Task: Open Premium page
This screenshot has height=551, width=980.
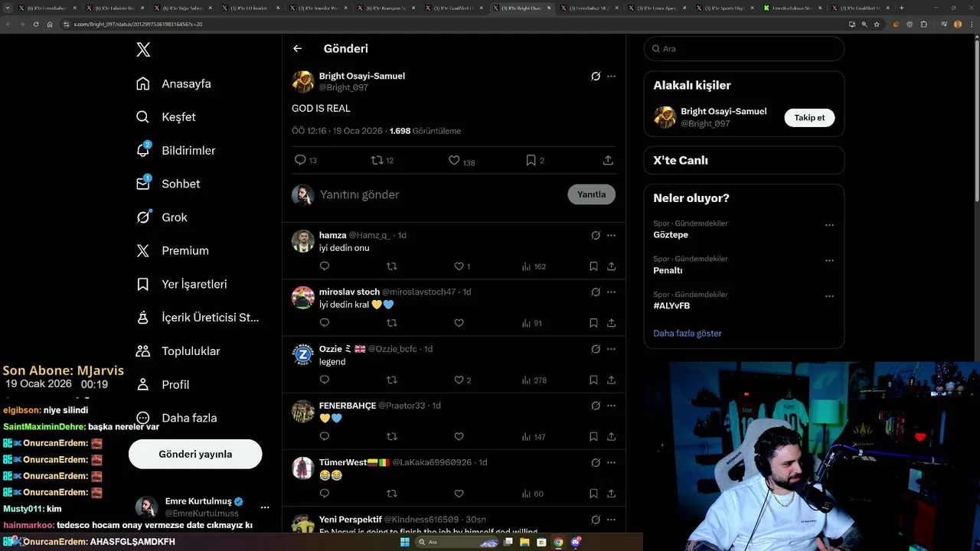Action: click(x=172, y=250)
